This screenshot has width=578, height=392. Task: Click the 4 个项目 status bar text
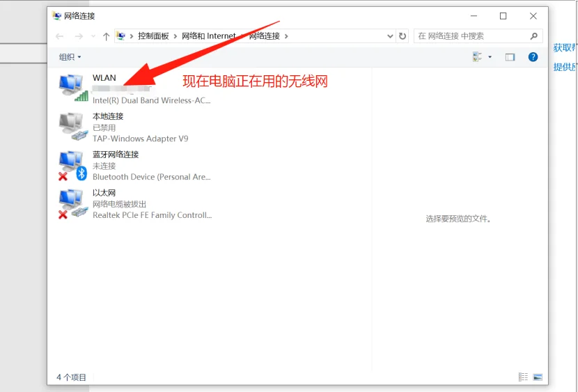pos(71,377)
